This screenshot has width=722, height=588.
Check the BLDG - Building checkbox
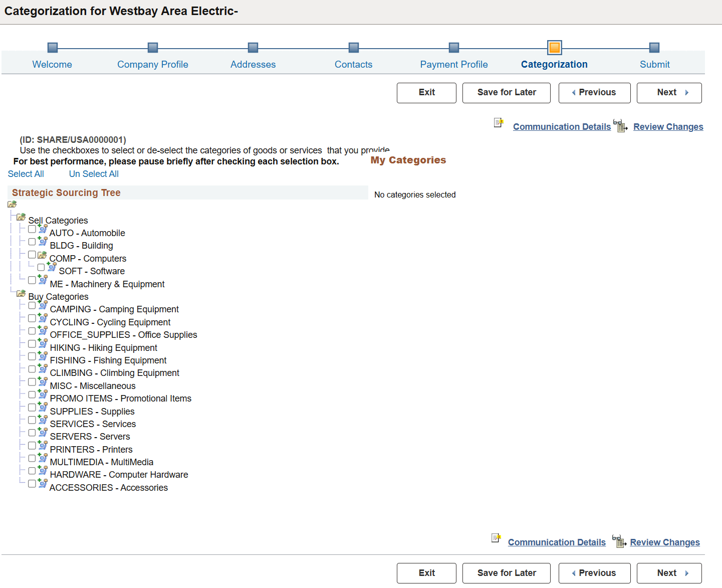(x=32, y=242)
